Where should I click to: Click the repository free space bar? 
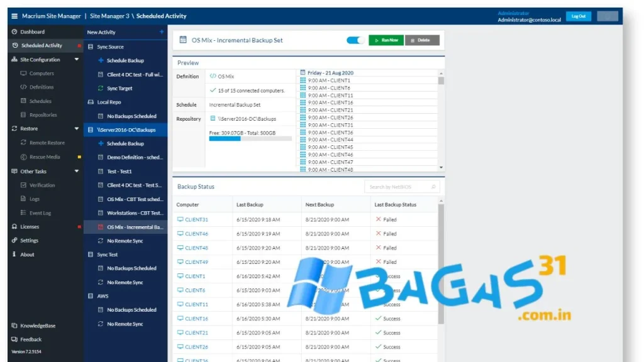pyautogui.click(x=250, y=139)
